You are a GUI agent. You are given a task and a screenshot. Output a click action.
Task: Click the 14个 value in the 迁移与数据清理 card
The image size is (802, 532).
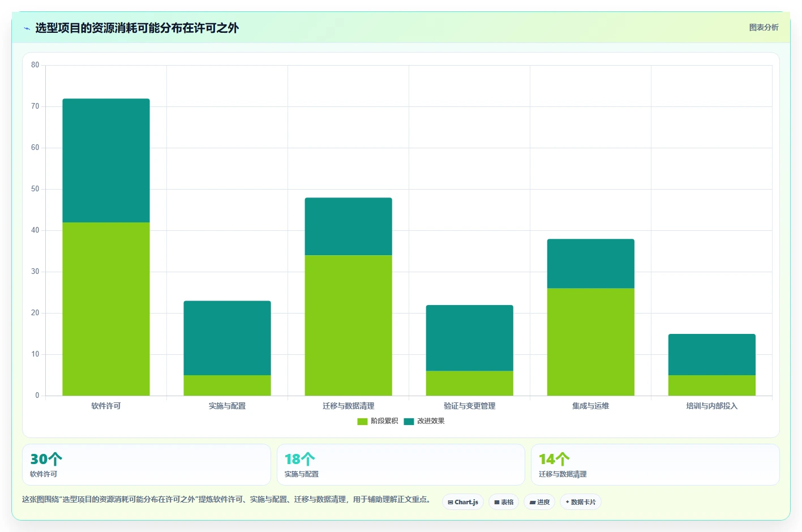(554, 459)
